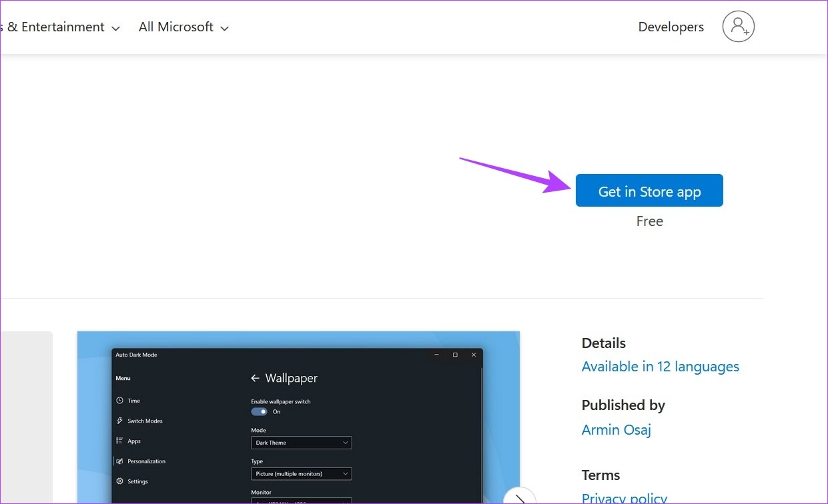Click the Switch Modes lightning icon in screenshot

(119, 421)
